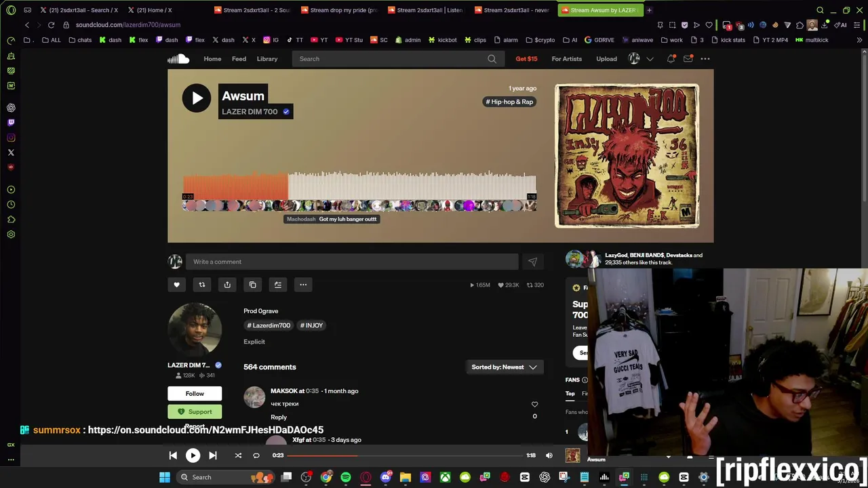The height and width of the screenshot is (488, 868).
Task: Play the Awsum track from the header
Action: pyautogui.click(x=197, y=98)
